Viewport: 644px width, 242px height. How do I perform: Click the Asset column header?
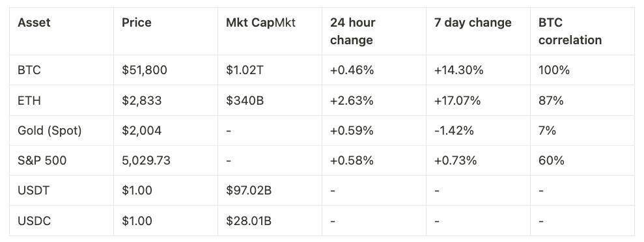point(34,22)
